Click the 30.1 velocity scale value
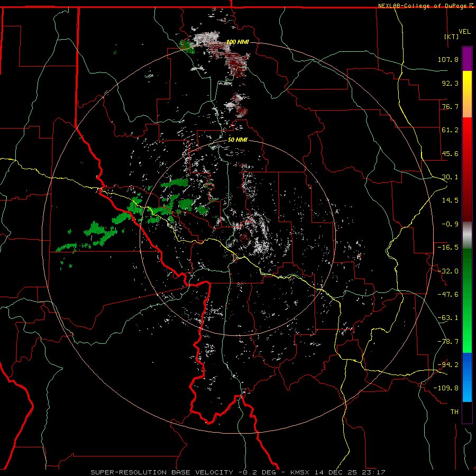 pos(450,177)
